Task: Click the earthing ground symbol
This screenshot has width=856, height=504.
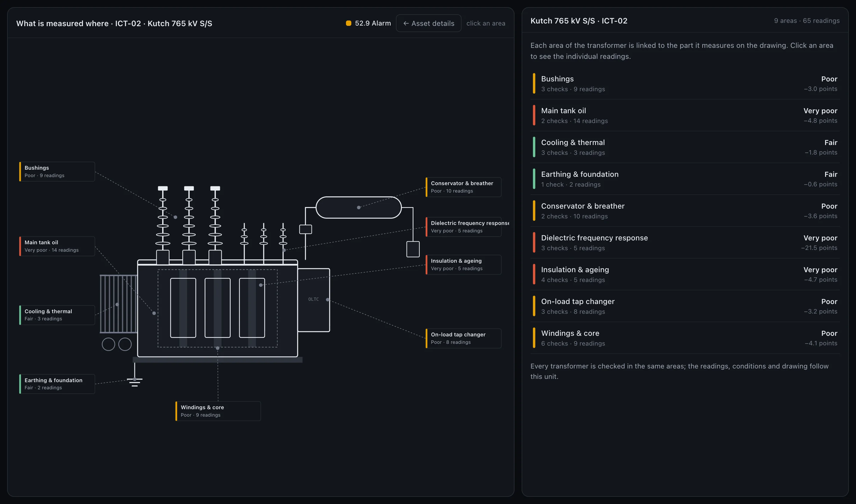Action: tap(135, 382)
